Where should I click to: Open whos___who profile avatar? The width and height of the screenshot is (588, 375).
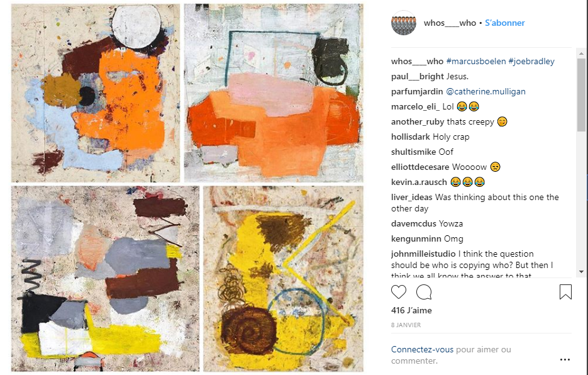point(404,23)
